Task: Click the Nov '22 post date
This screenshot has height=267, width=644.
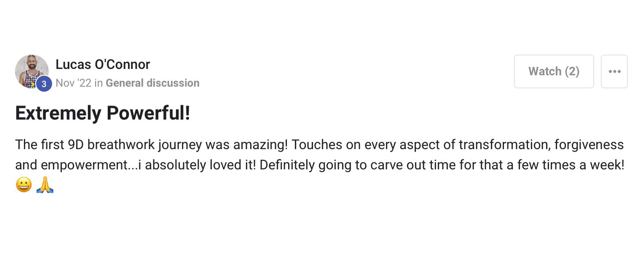Action: click(74, 83)
